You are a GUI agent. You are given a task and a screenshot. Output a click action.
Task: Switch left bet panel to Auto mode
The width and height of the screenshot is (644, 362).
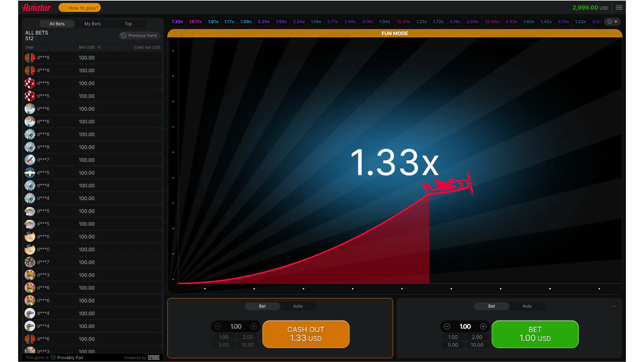[x=298, y=306]
